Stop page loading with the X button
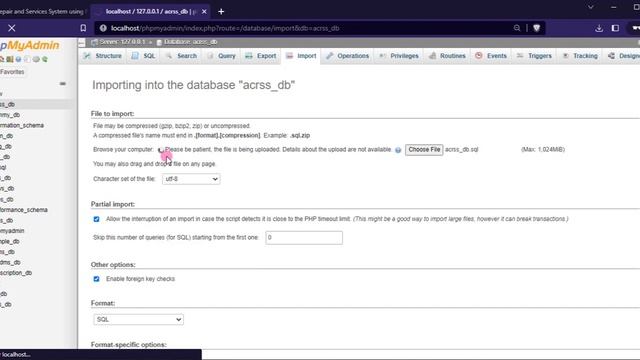 [11, 28]
